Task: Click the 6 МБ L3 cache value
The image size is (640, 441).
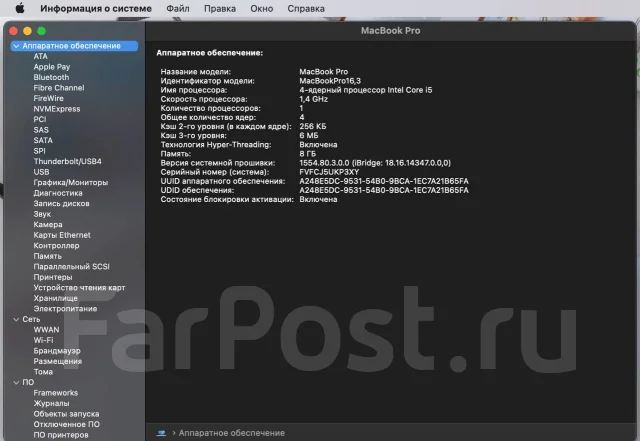Action: click(309, 136)
